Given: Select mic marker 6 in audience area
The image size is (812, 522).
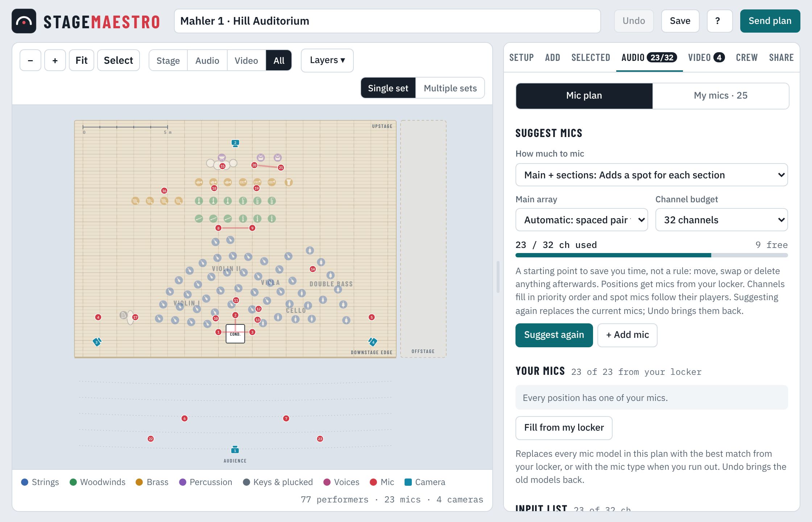Looking at the screenshot, I should click(185, 418).
